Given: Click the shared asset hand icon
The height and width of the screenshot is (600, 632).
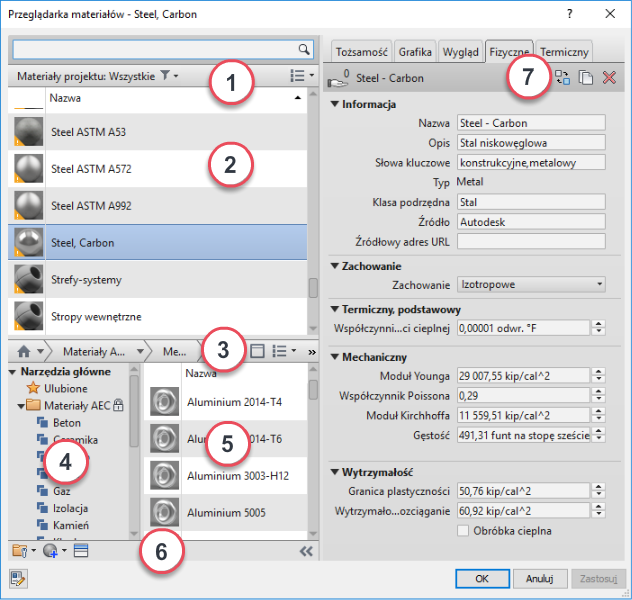Looking at the screenshot, I should [338, 79].
